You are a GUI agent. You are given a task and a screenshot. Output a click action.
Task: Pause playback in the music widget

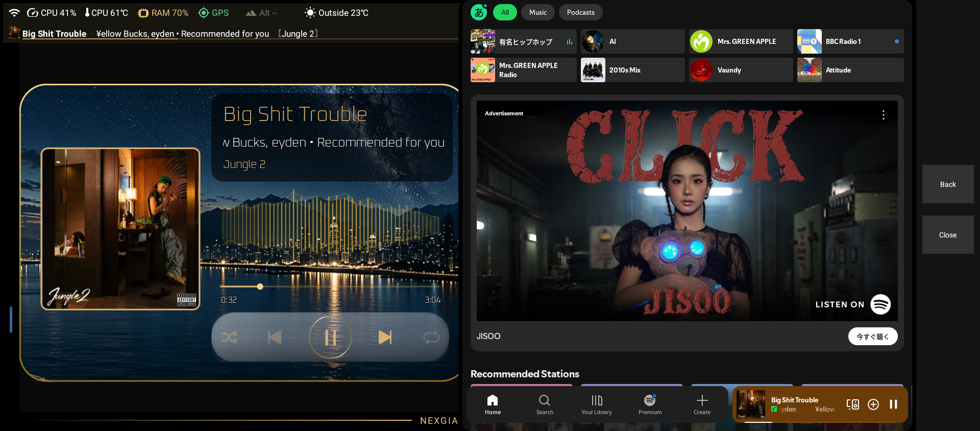click(x=330, y=337)
